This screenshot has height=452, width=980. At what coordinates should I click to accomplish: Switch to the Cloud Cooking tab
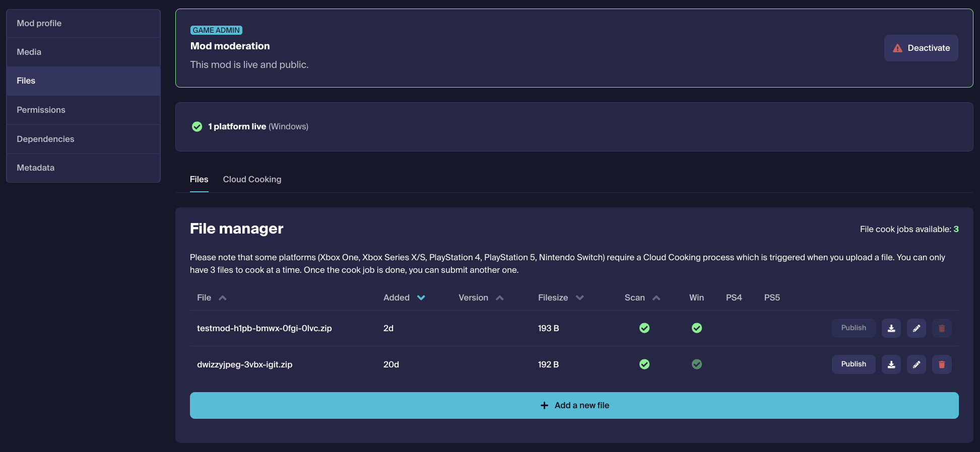[x=252, y=179]
